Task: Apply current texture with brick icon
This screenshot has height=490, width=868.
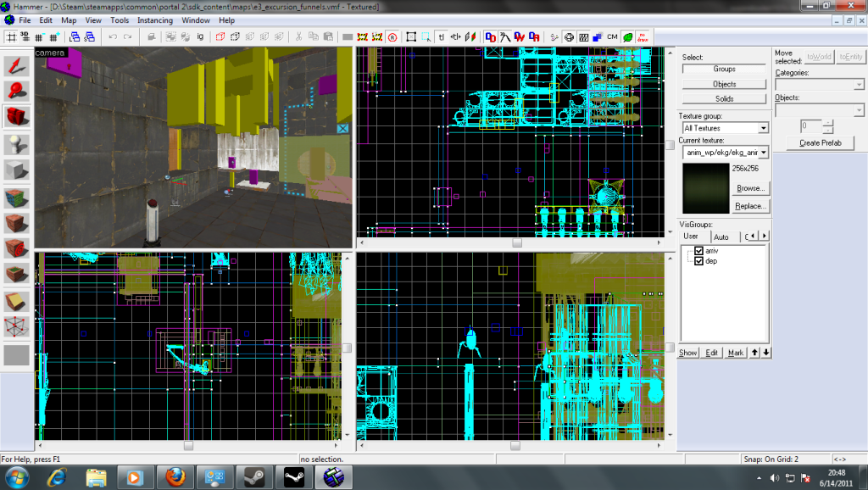Action: pos(17,223)
